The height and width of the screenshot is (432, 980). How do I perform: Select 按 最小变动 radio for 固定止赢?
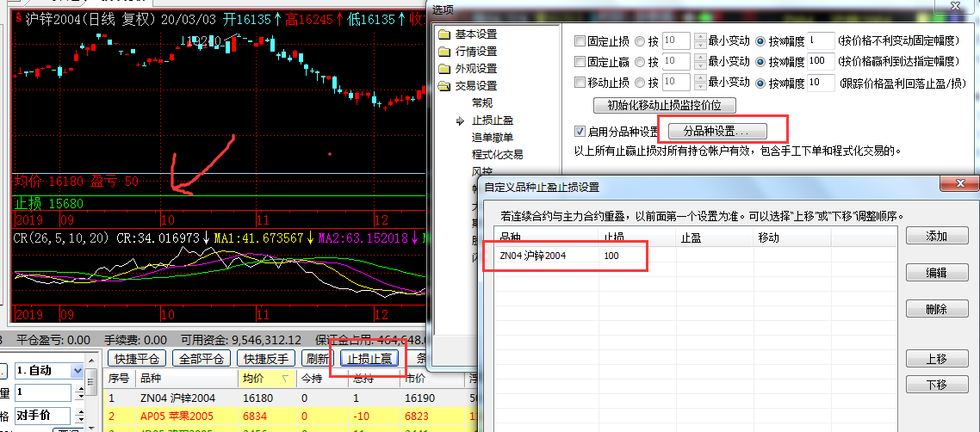click(x=640, y=62)
